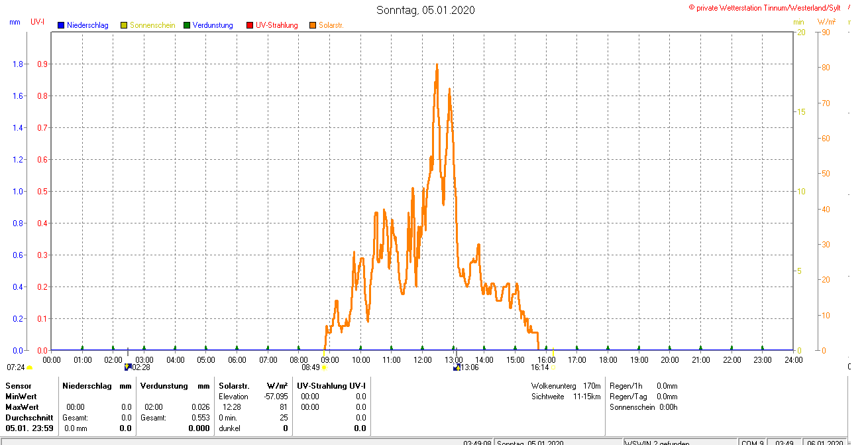Click the solar maximum time 12:28
Viewport: 868px width, 445px height.
[232, 407]
